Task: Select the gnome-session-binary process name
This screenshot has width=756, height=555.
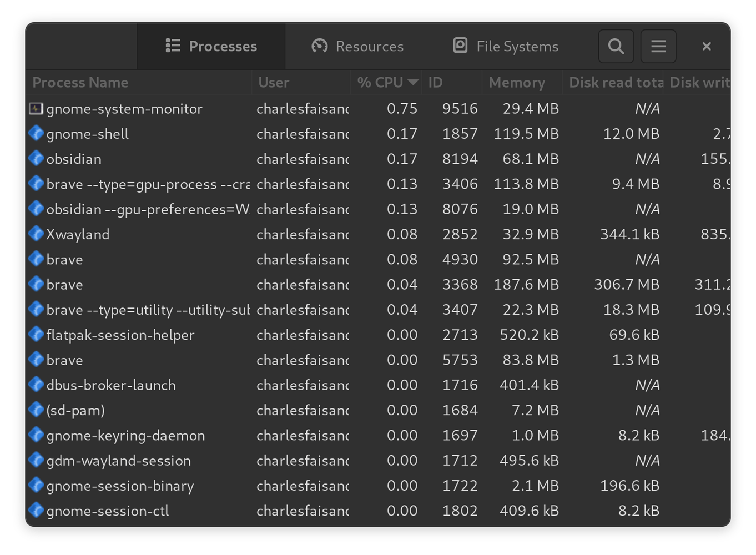Action: pyautogui.click(x=120, y=486)
